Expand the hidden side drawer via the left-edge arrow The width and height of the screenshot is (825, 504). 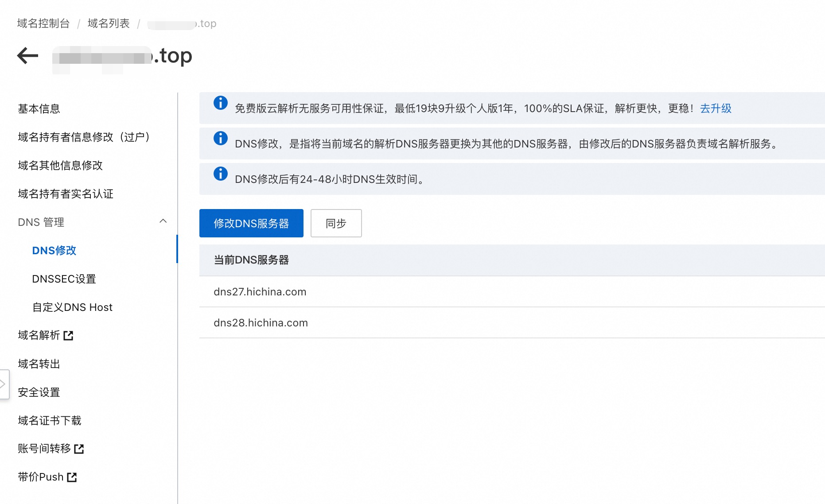pyautogui.click(x=4, y=385)
